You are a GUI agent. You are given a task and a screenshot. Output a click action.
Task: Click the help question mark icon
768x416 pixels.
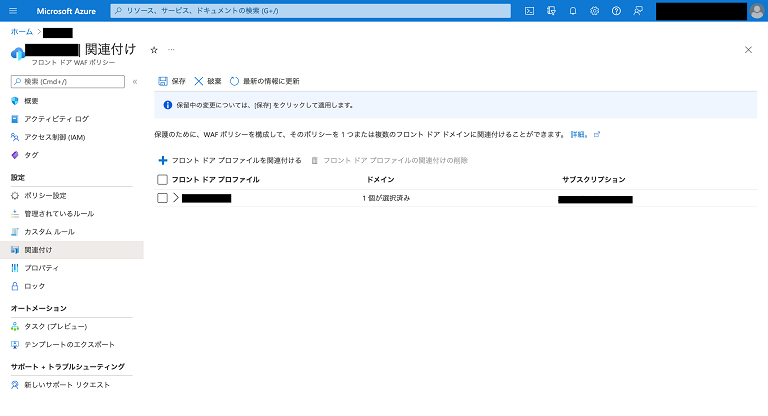point(616,10)
